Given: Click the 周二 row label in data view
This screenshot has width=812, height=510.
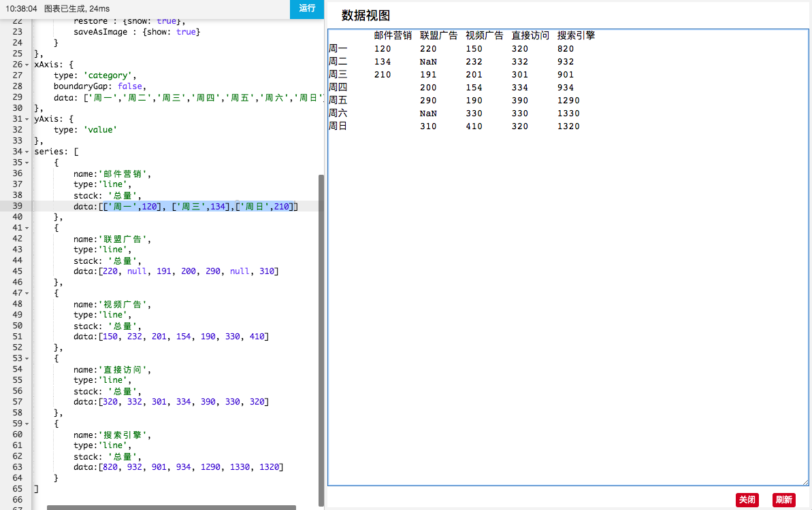Looking at the screenshot, I should [338, 61].
